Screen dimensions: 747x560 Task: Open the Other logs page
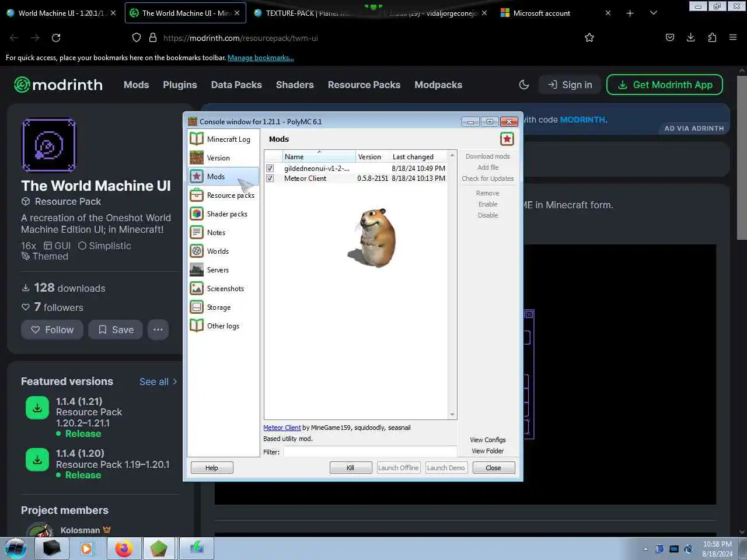coord(223,325)
